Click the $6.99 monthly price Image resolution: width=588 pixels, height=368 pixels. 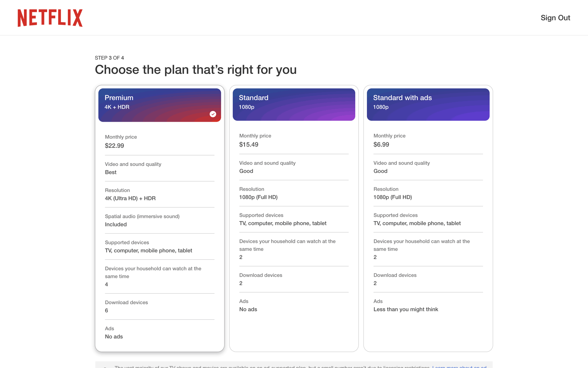pos(381,144)
